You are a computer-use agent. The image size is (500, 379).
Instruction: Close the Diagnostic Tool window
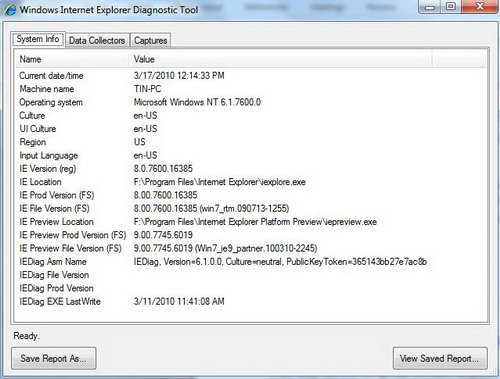tap(480, 7)
